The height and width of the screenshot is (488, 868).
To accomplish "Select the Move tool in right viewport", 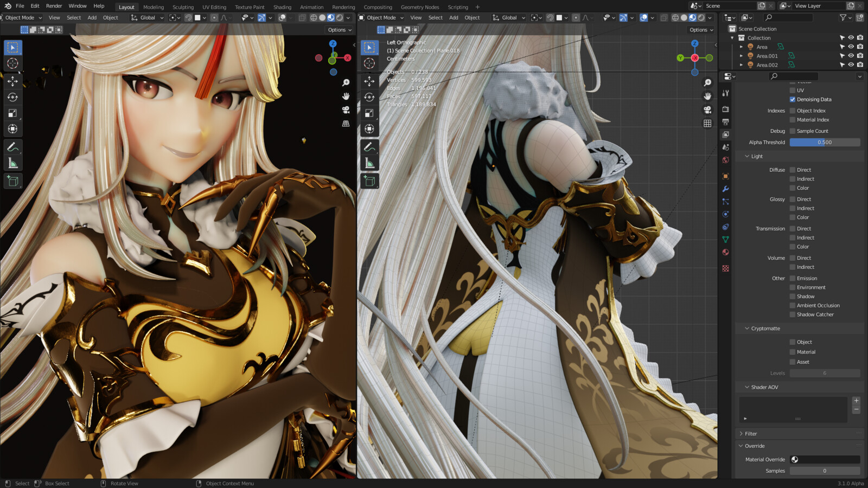I will coord(369,81).
